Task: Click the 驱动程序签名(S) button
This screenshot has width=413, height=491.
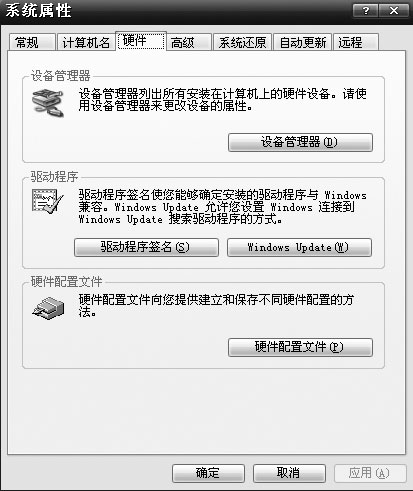Action: [146, 247]
